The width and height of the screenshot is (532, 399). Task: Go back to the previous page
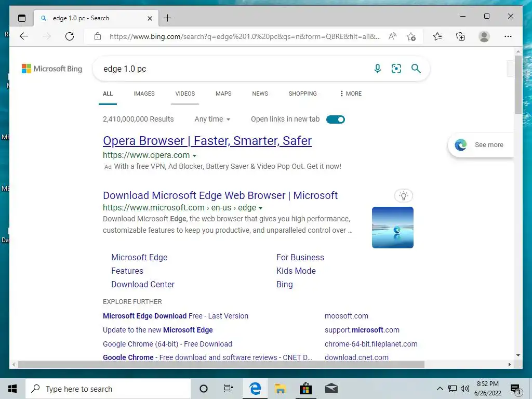pyautogui.click(x=24, y=36)
